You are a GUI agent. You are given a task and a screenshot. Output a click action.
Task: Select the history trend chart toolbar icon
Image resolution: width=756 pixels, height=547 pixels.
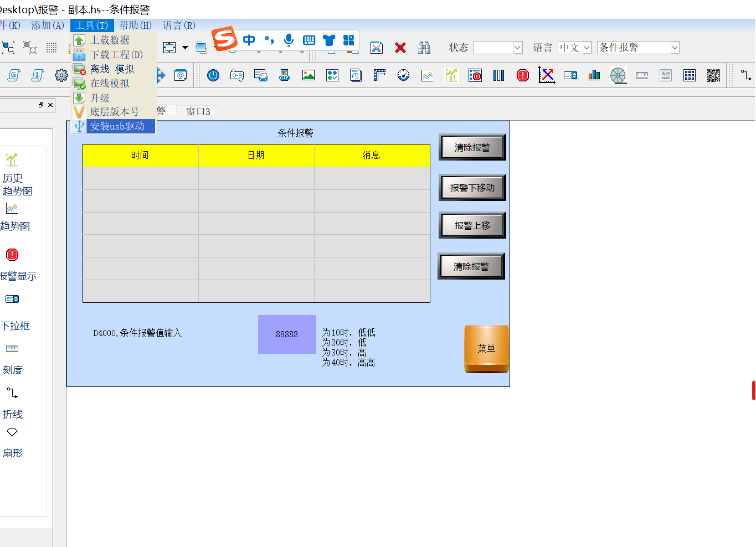coord(451,75)
